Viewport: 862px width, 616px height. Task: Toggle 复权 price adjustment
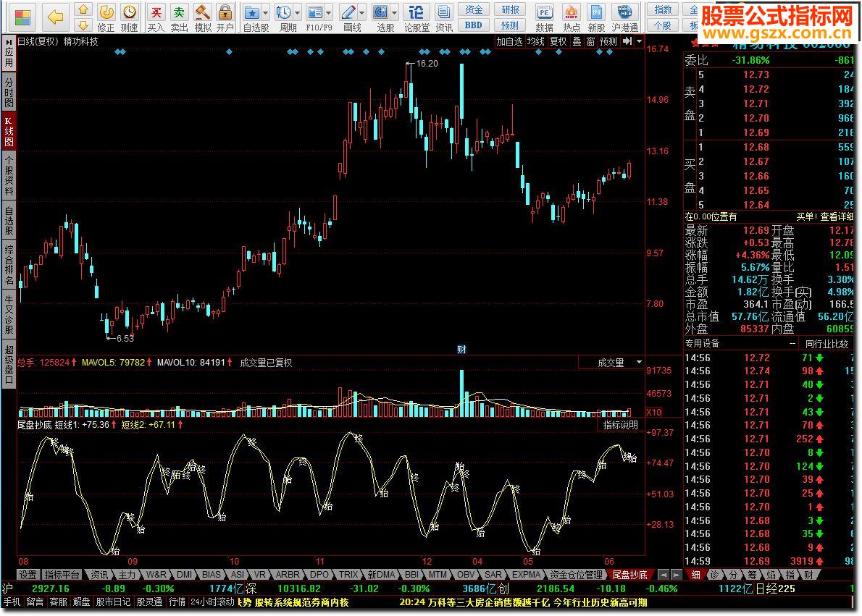(x=558, y=41)
